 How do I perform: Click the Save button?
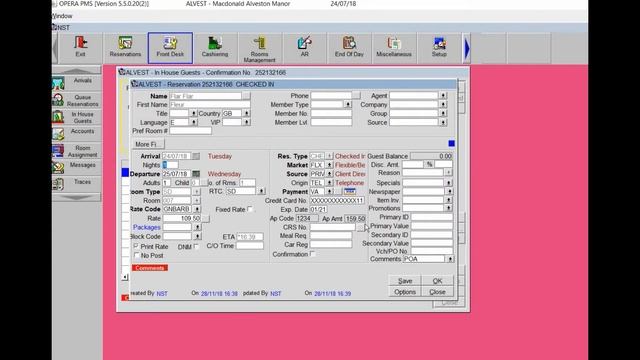[405, 281]
